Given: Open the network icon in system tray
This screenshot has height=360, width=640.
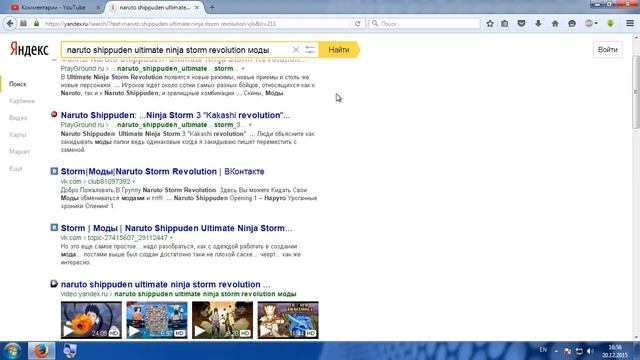Looking at the screenshot, I should point(579,351).
